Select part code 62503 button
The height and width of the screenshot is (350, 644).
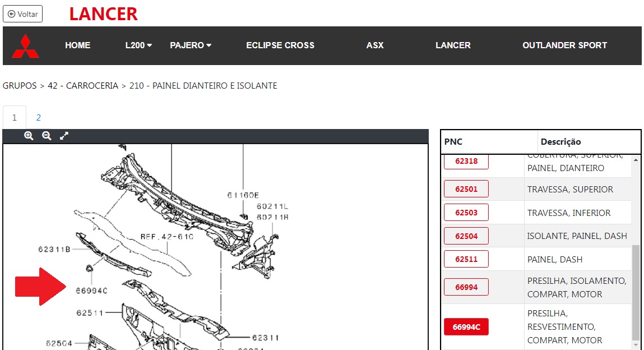tap(466, 213)
